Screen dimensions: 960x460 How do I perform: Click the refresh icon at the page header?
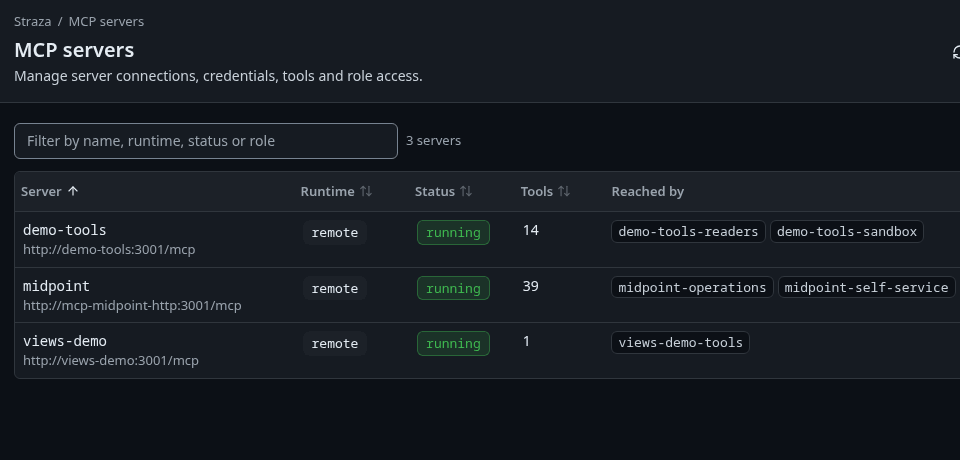956,53
